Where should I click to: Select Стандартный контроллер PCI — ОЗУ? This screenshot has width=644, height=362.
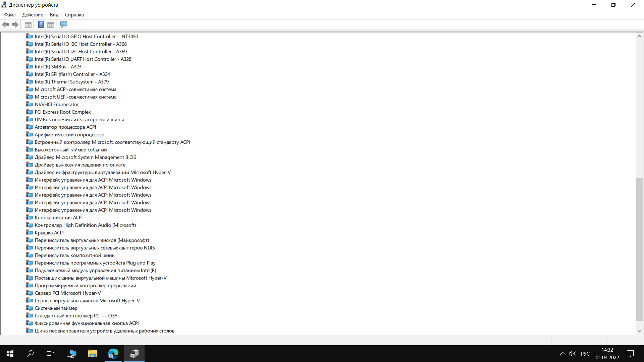click(x=76, y=315)
